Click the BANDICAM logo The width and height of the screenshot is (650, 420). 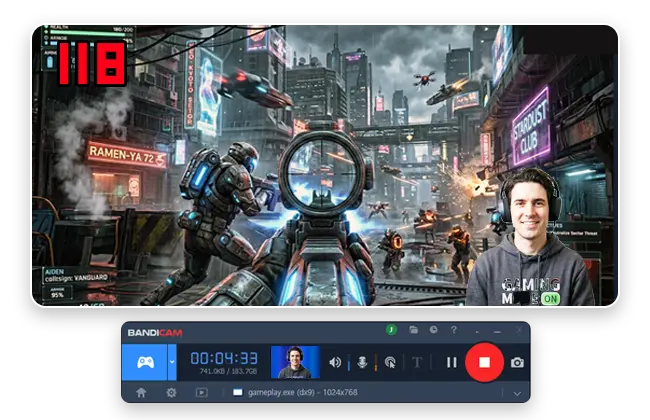click(155, 333)
